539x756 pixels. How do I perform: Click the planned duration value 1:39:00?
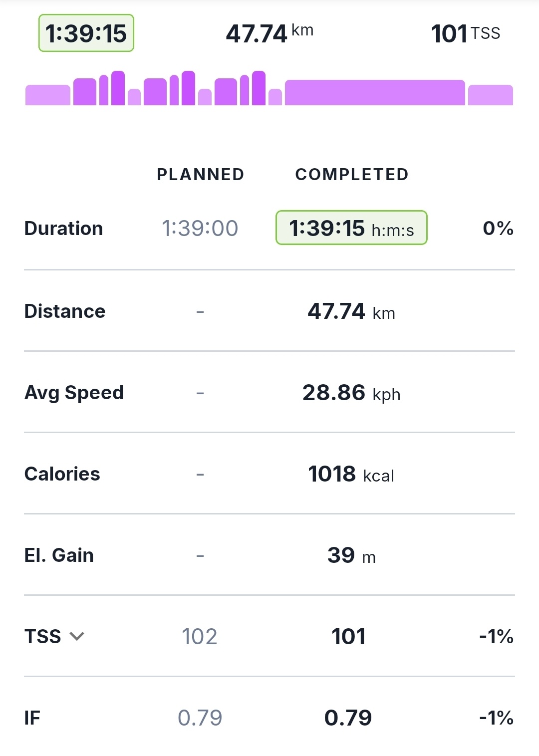[200, 229]
